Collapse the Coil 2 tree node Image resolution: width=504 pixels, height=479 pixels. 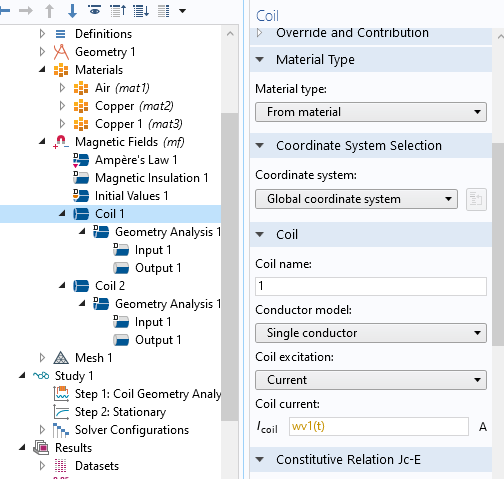pos(62,286)
